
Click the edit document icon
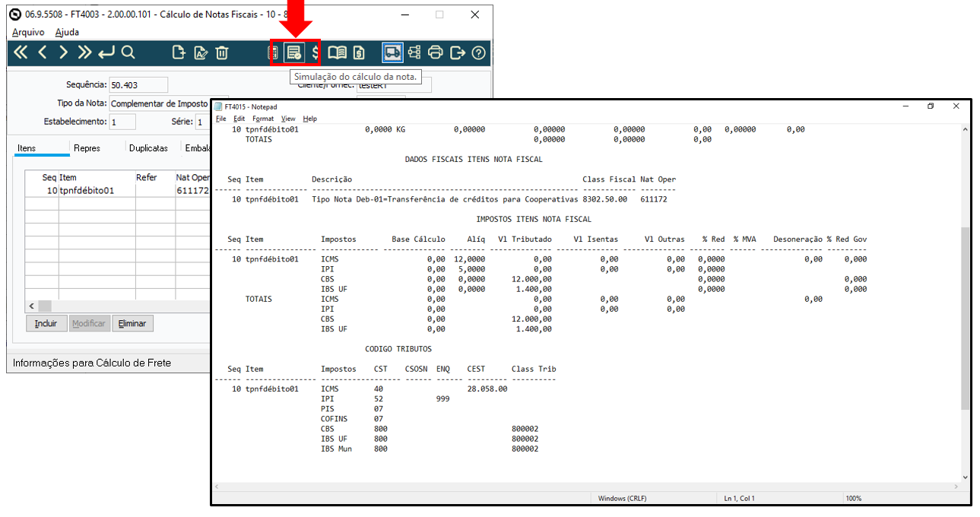[x=201, y=52]
